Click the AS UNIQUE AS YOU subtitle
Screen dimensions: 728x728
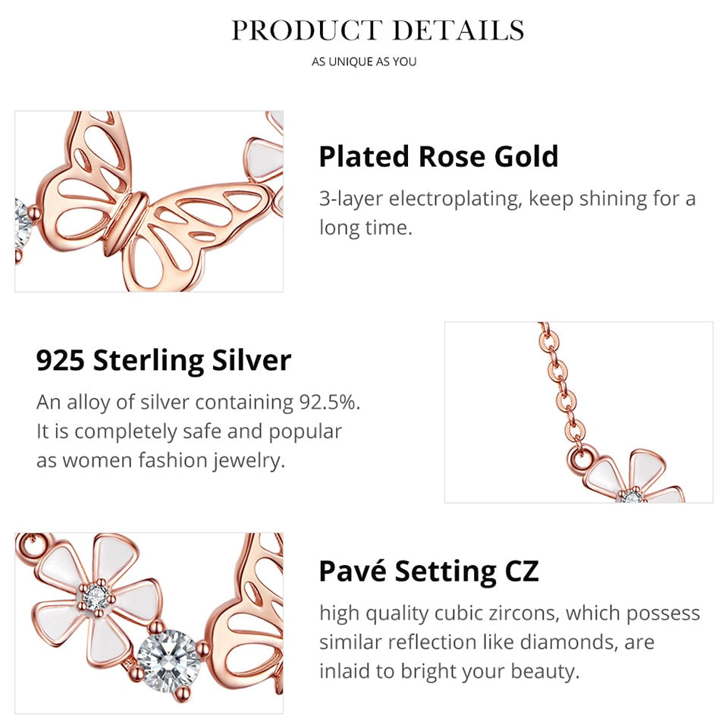tap(364, 61)
